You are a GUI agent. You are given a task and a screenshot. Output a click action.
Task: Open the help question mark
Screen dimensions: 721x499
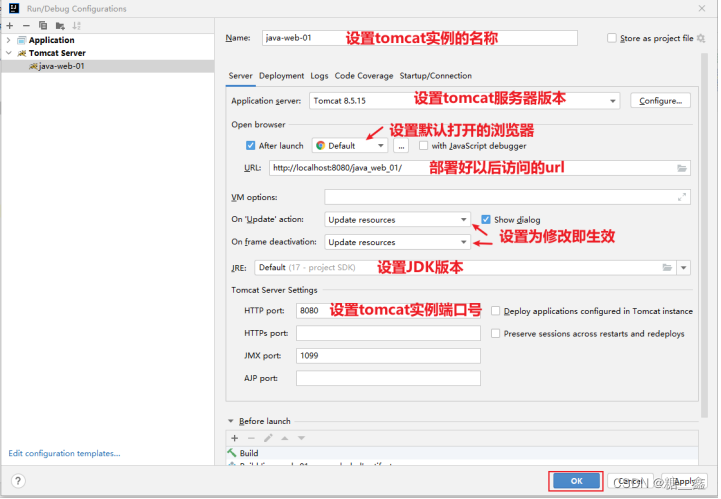[18, 481]
